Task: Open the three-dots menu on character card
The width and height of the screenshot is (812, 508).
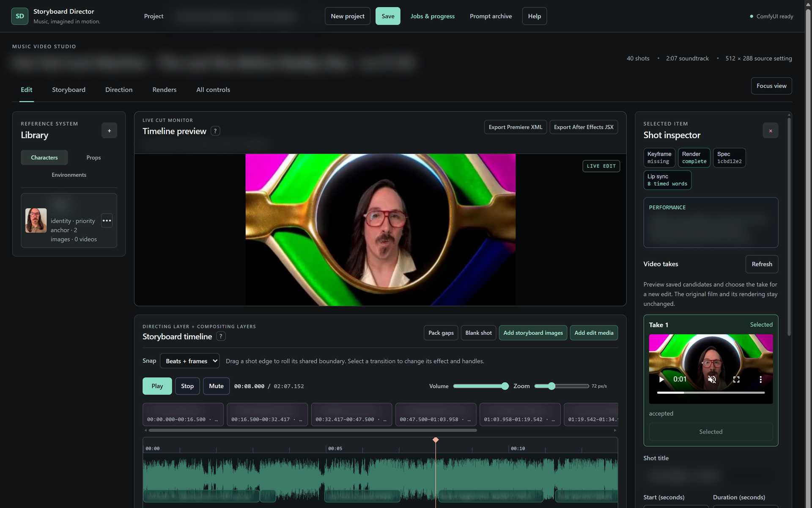Action: pyautogui.click(x=107, y=221)
